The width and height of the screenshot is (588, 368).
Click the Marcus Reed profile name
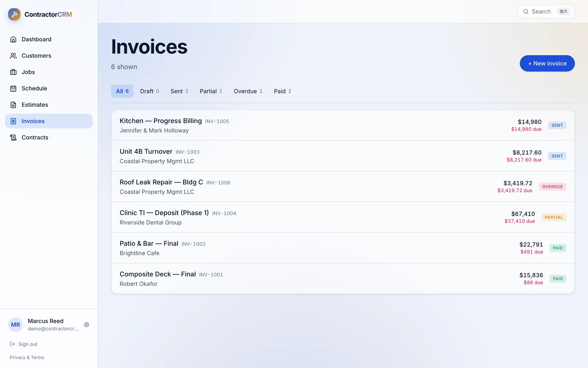click(x=46, y=321)
